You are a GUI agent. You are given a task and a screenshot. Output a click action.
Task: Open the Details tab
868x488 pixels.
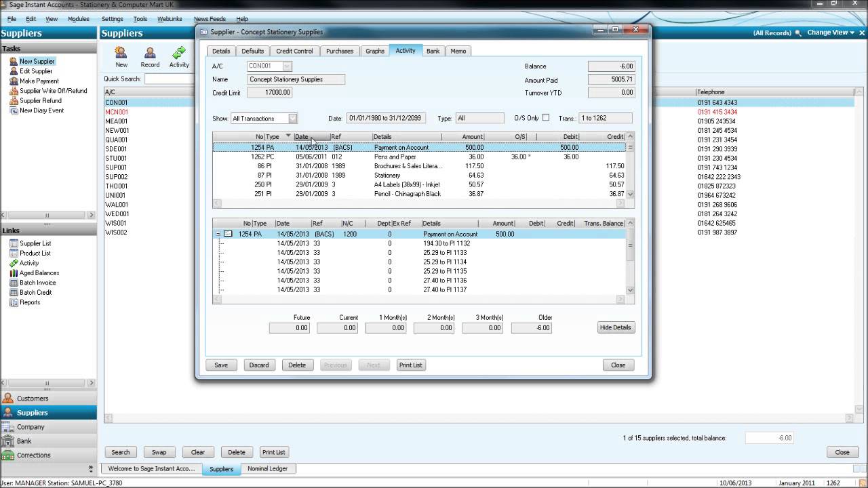(x=221, y=51)
